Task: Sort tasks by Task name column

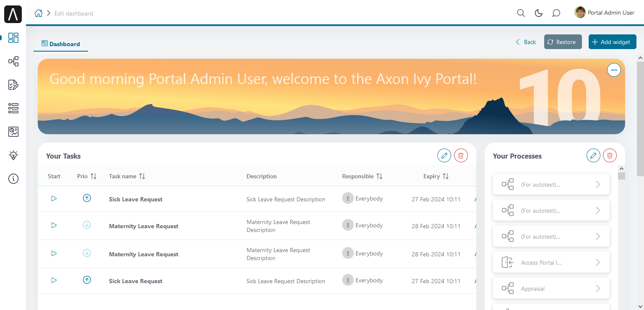Action: point(142,176)
